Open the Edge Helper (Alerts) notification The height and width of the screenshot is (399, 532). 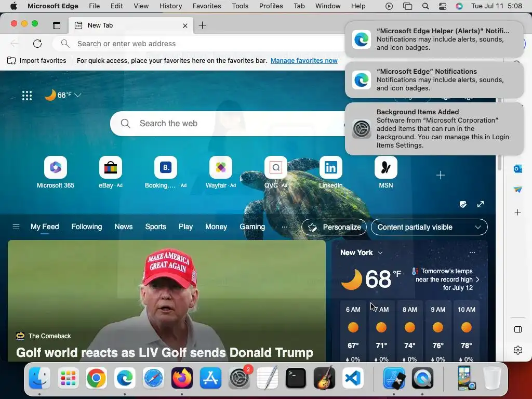(x=434, y=39)
